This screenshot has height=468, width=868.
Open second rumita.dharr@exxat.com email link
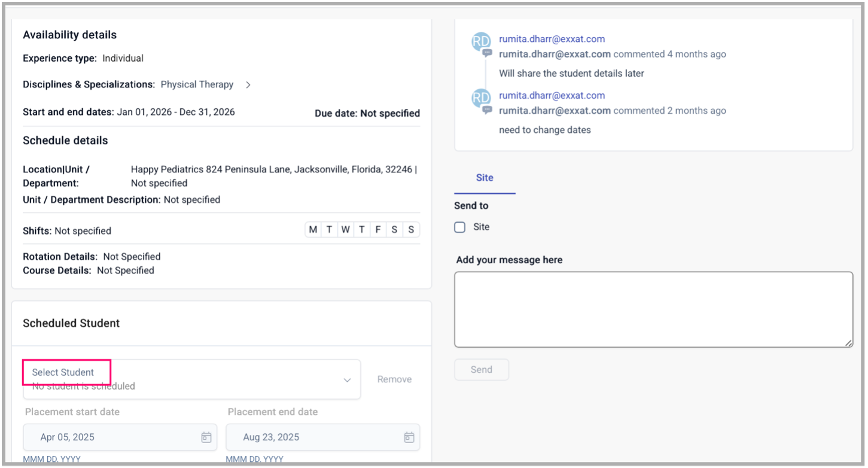pos(552,95)
